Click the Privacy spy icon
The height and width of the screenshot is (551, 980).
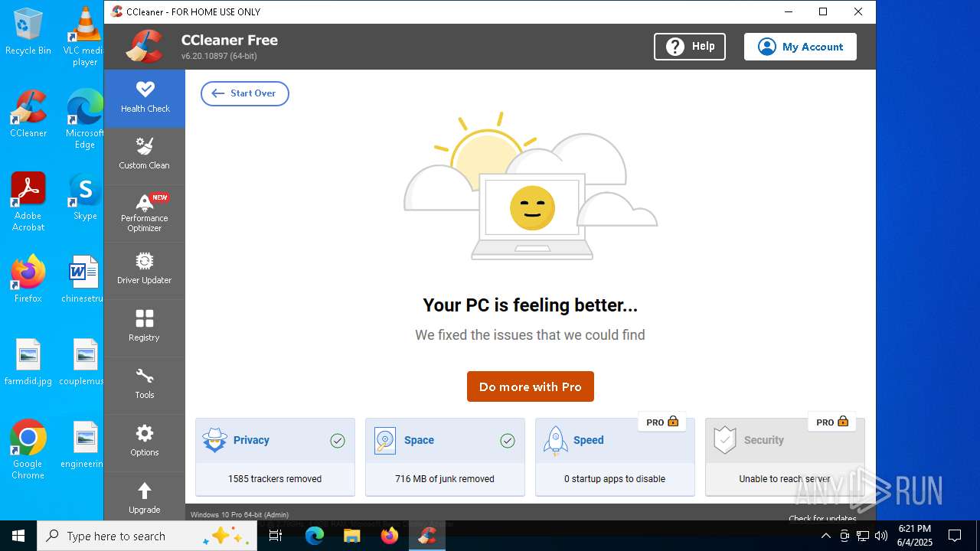pyautogui.click(x=214, y=440)
